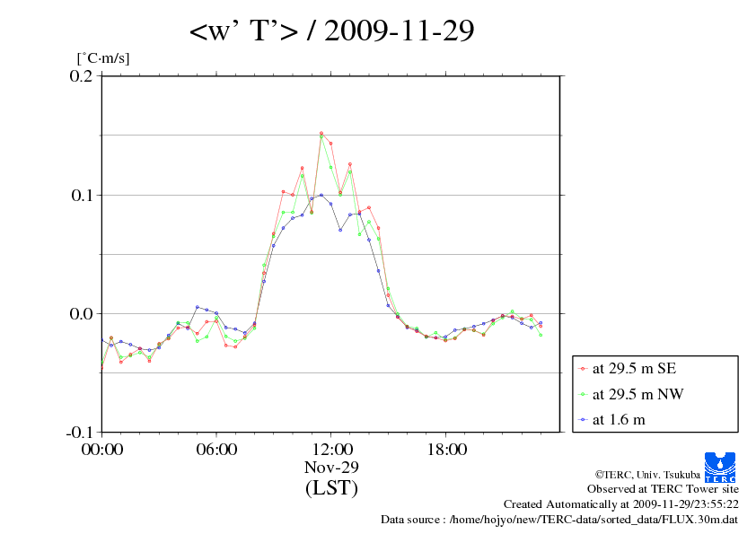
Task: Click the x-axis label 18:00
Action: [446, 449]
